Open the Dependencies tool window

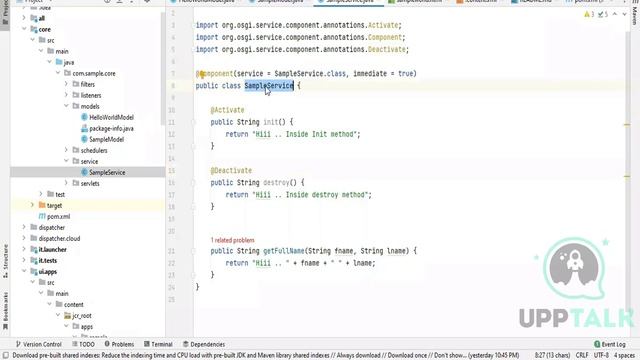(x=204, y=344)
